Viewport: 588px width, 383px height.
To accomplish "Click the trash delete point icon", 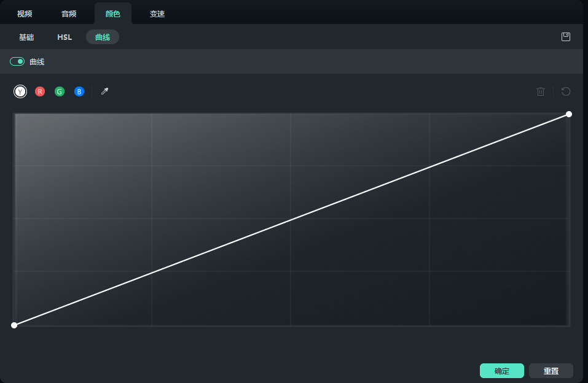I will point(540,91).
